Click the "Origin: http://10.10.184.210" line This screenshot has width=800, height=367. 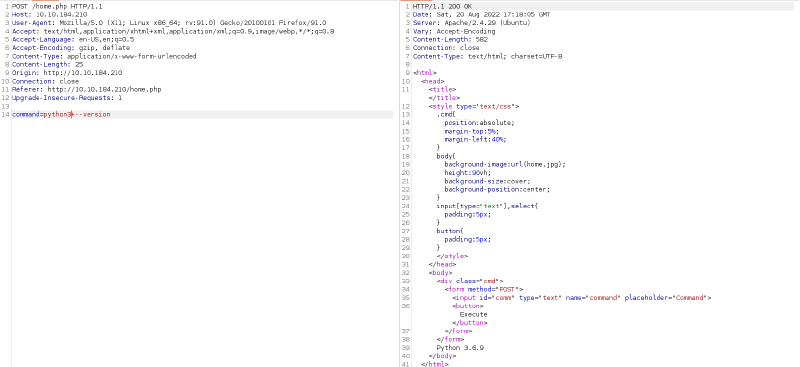click(x=67, y=73)
